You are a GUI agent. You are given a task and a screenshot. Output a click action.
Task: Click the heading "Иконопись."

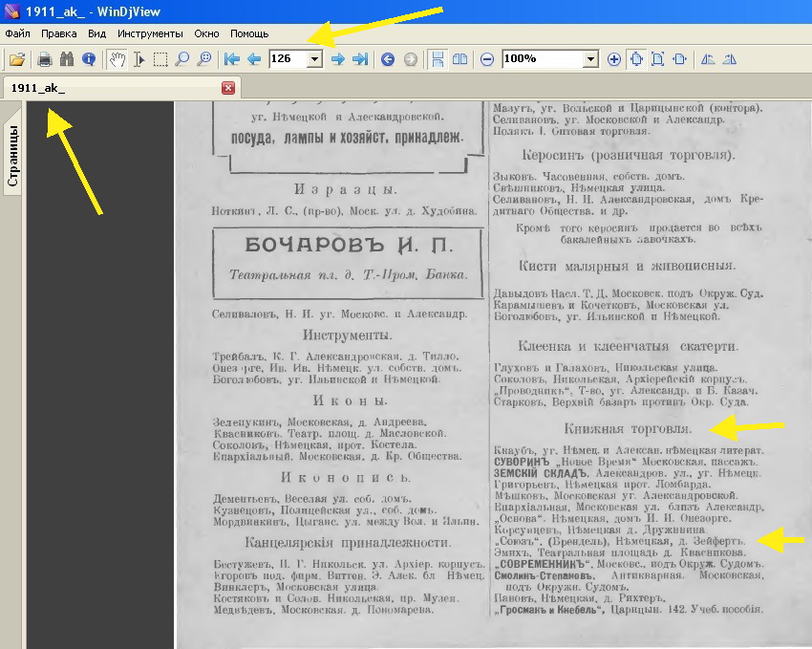pyautogui.click(x=346, y=478)
